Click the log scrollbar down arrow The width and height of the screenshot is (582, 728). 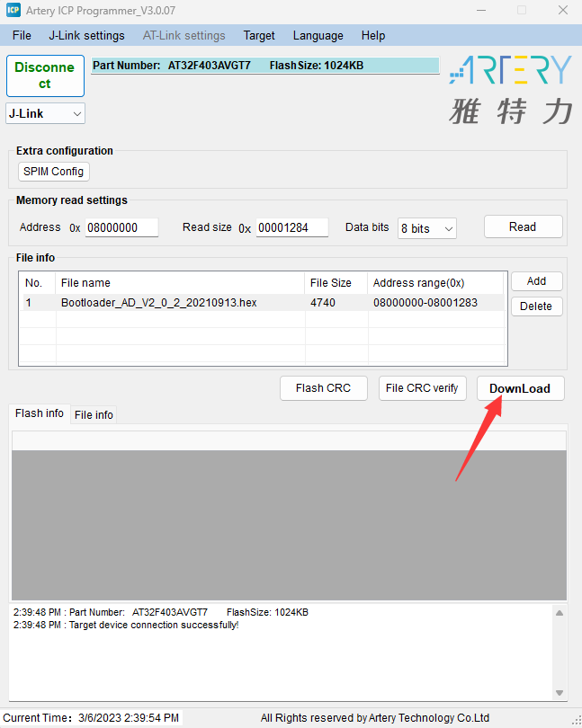(x=560, y=693)
